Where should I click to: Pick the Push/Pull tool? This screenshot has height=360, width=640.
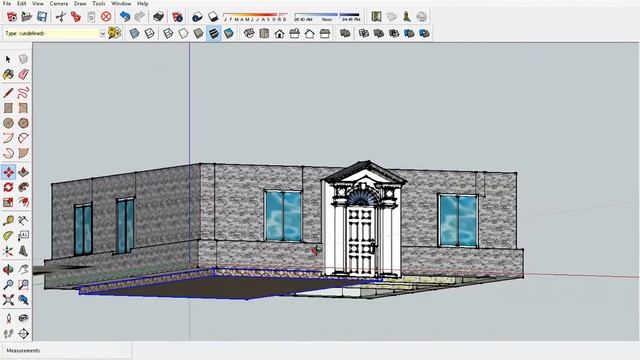point(23,172)
